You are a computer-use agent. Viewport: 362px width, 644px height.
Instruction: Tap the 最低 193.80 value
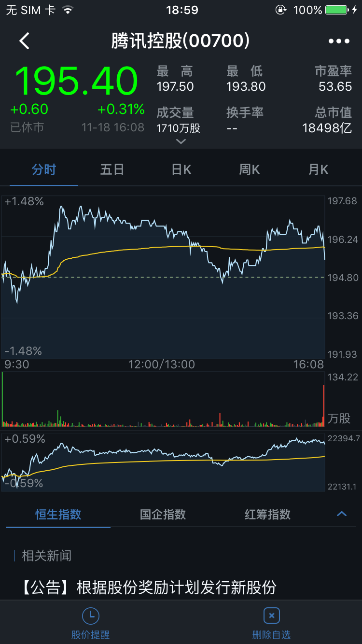click(x=246, y=86)
